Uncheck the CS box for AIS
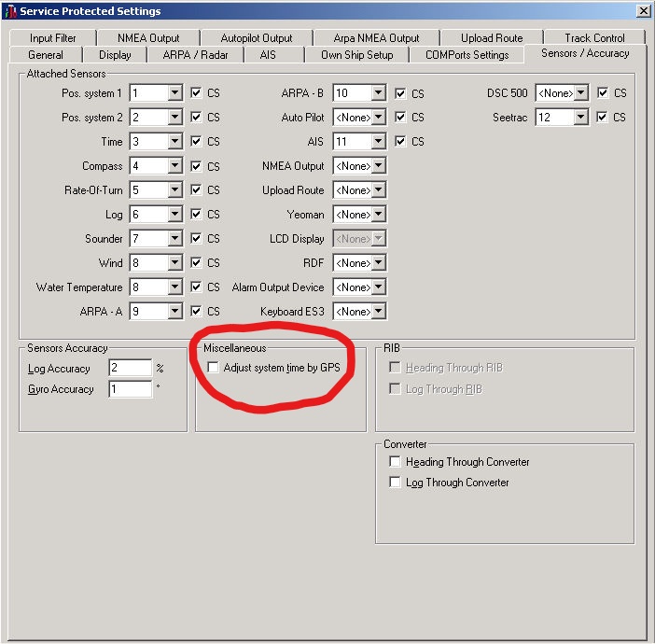This screenshot has height=644, width=655. [400, 142]
